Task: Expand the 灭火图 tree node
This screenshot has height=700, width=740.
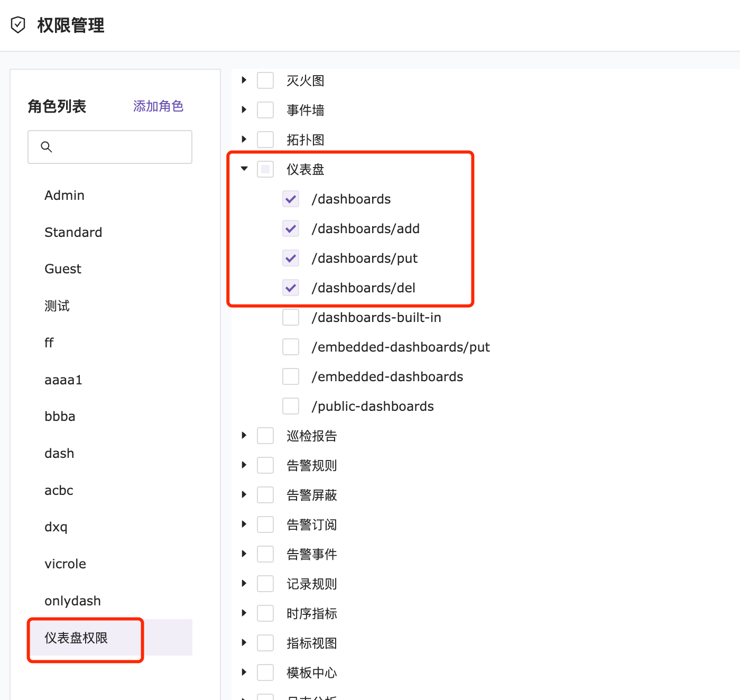Action: (x=244, y=80)
